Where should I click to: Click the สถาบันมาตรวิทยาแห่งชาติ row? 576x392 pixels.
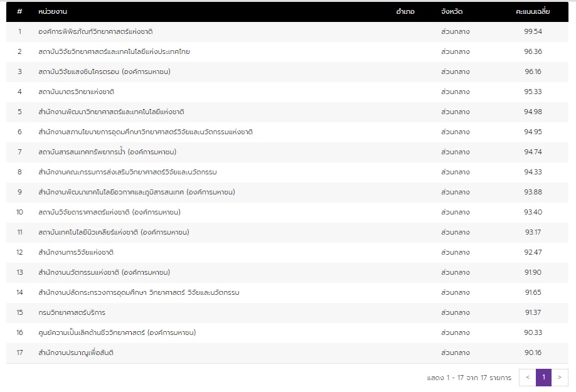tap(76, 92)
